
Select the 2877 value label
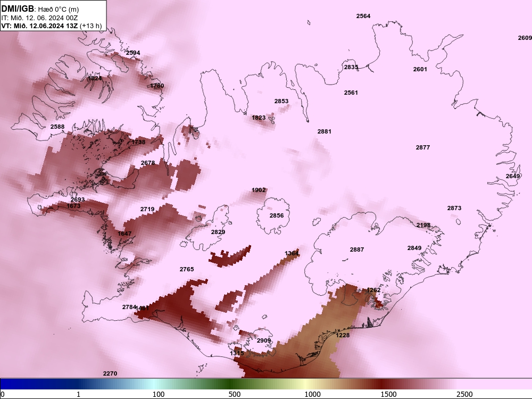[x=423, y=147]
